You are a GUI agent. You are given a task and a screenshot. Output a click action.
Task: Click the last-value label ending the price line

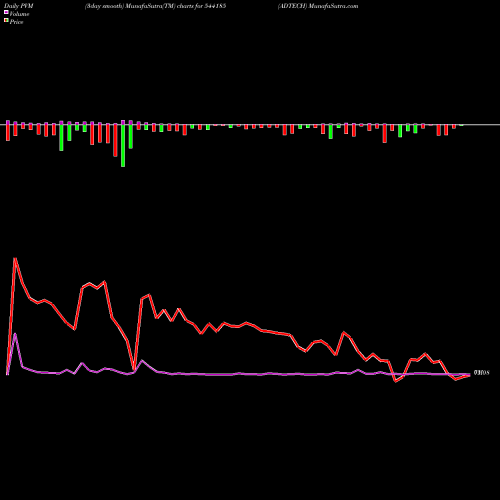coord(482,373)
